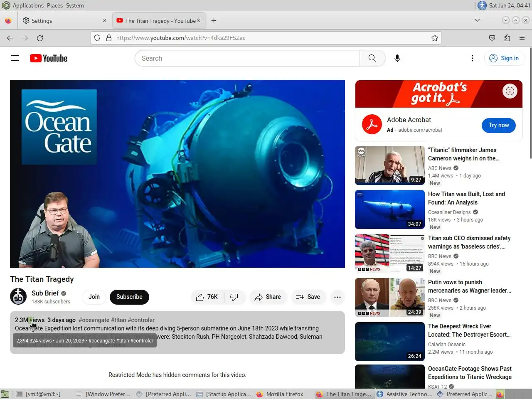Open BBC Titan sub CEO video thumbnail
This screenshot has height=399, width=532.
[390, 254]
